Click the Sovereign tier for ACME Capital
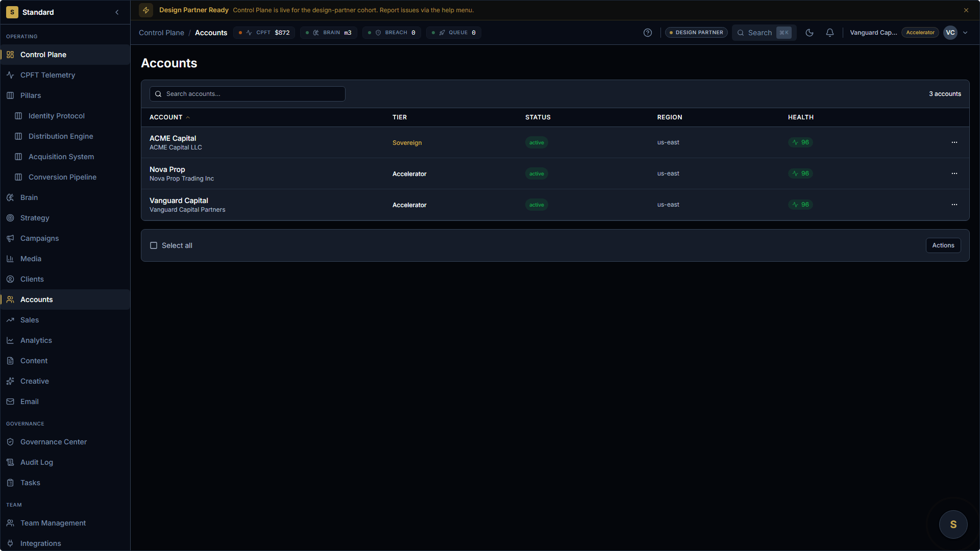Image resolution: width=980 pixels, height=551 pixels. point(407,143)
